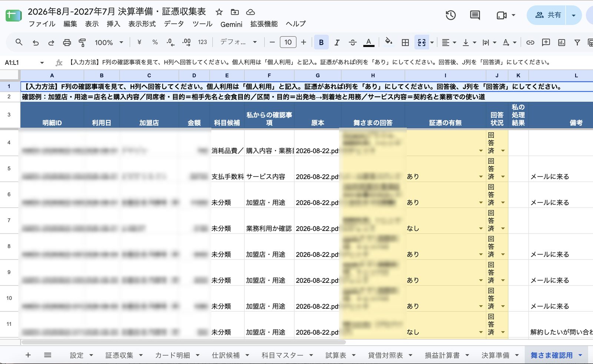
Task: Open share options dropdown arrow
Action: (573, 15)
